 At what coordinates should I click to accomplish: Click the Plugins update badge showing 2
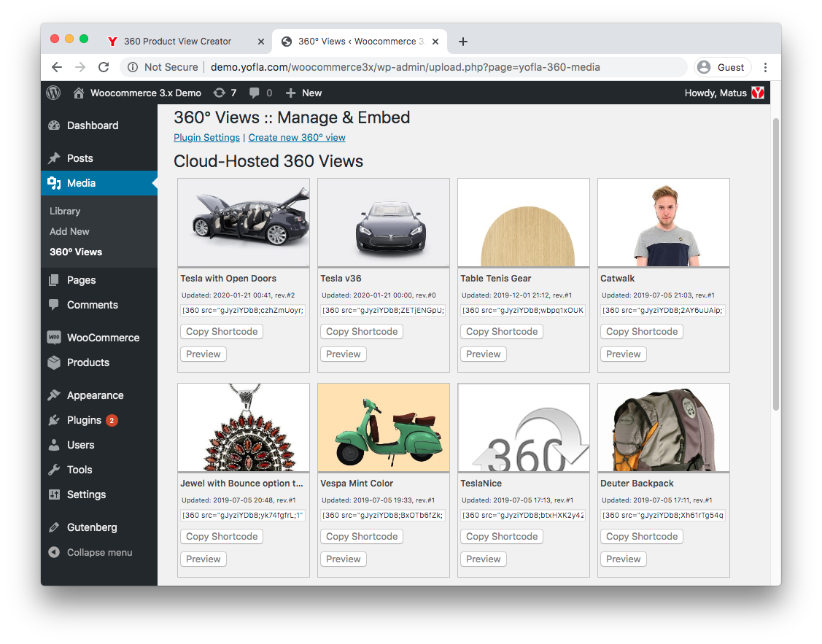tap(112, 420)
